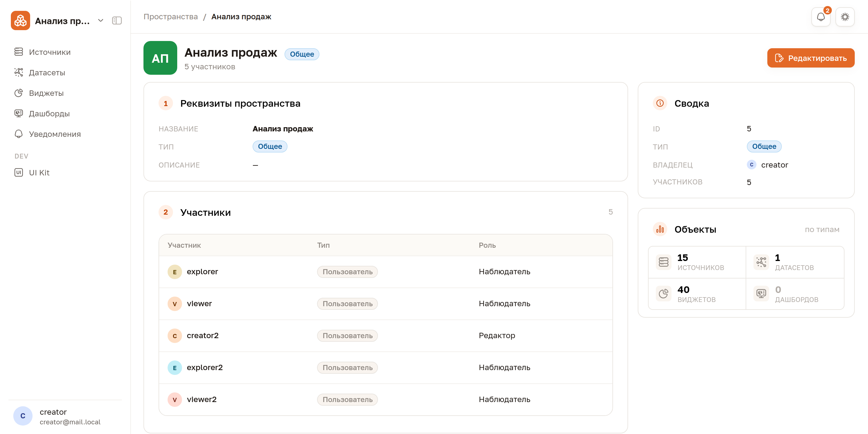The image size is (868, 434).
Task: Select the 40 Виджетов tile
Action: (x=697, y=294)
